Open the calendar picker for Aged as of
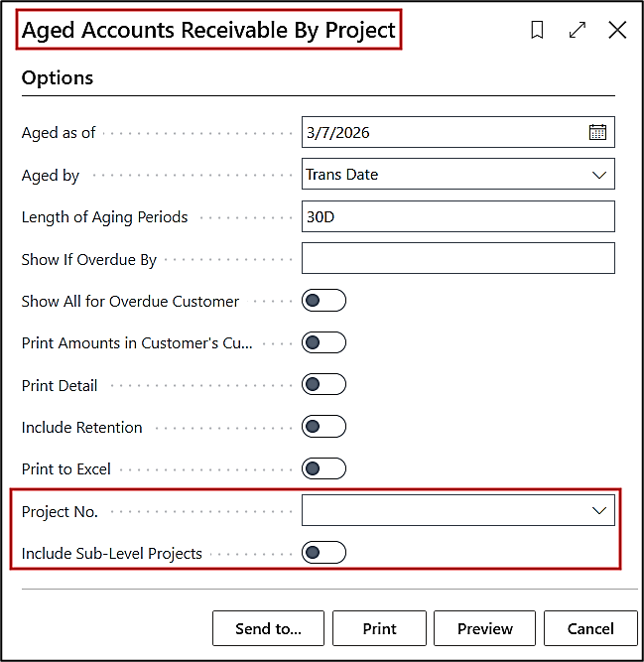Screen dimensions: 644x662 [x=597, y=132]
